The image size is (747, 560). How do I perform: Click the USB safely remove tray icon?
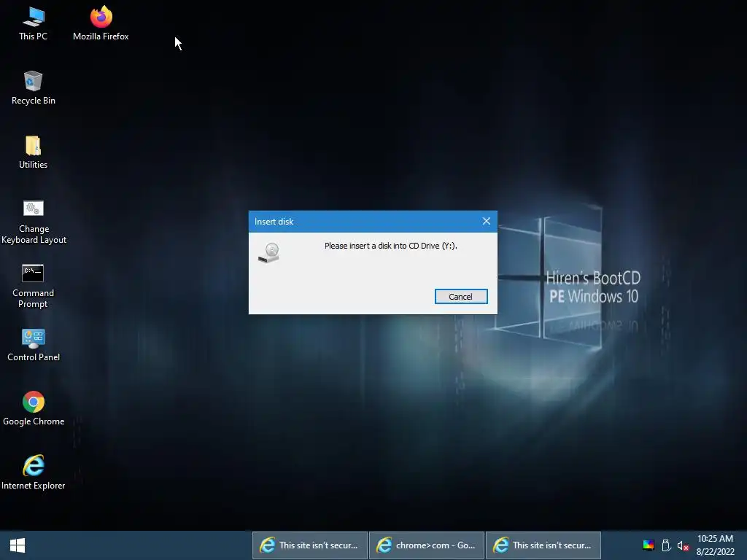tap(666, 545)
